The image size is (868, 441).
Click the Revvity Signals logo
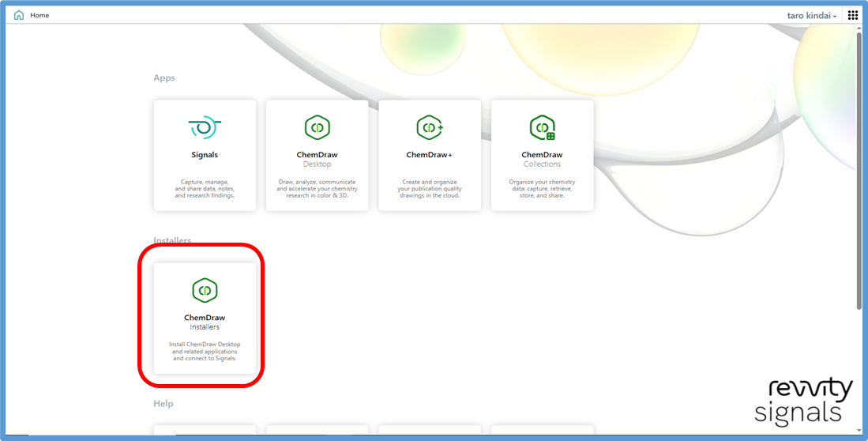[802, 401]
